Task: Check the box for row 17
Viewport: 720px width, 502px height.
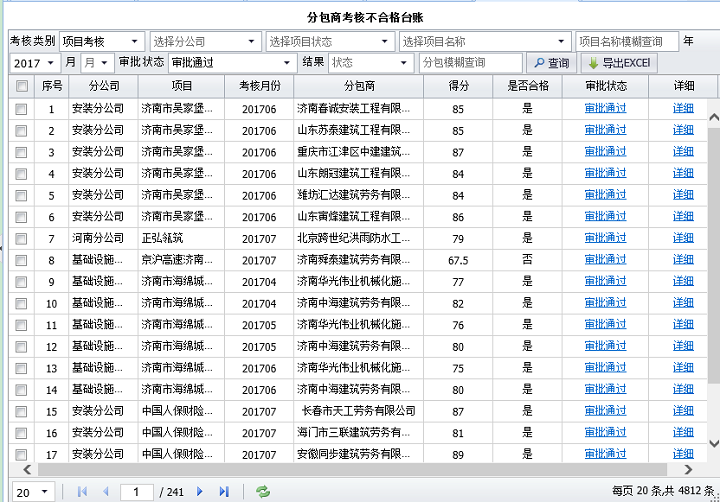Action: [21, 455]
